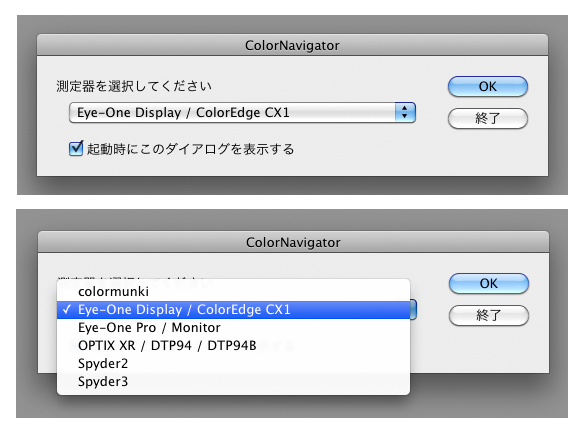Image resolution: width=582 pixels, height=431 pixels.
Task: Select Eye-One Pro / Monitor option
Action: [x=233, y=327]
